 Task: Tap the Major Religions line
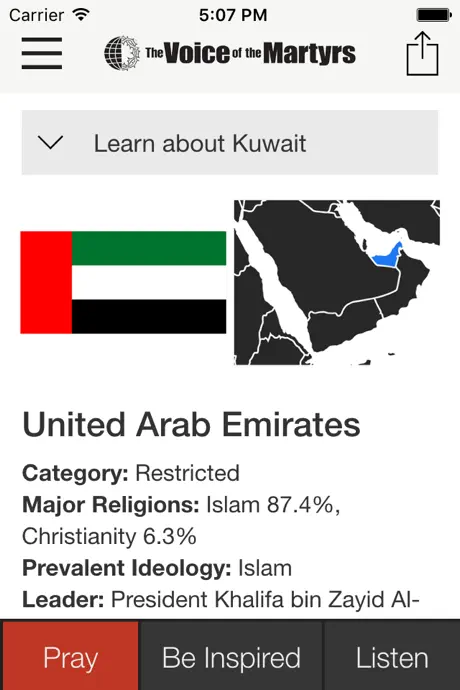181,521
